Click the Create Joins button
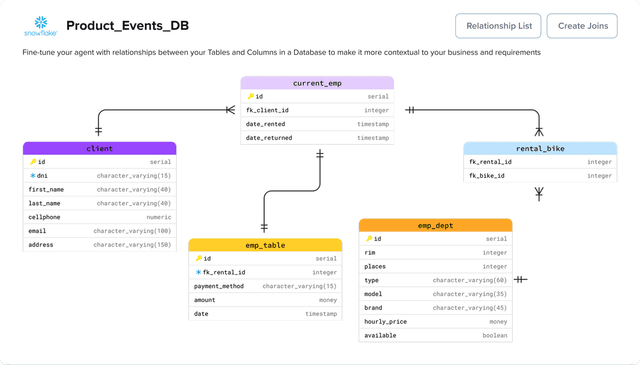 tap(582, 26)
